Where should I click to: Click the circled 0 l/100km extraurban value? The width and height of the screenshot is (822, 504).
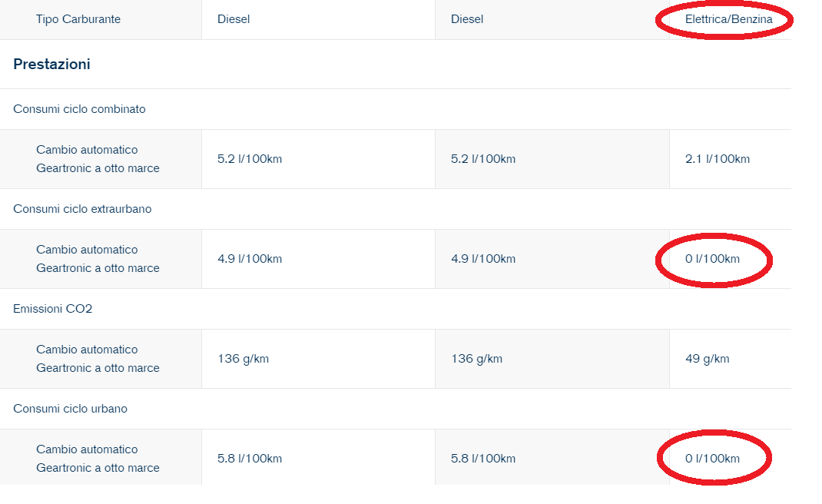pos(712,259)
